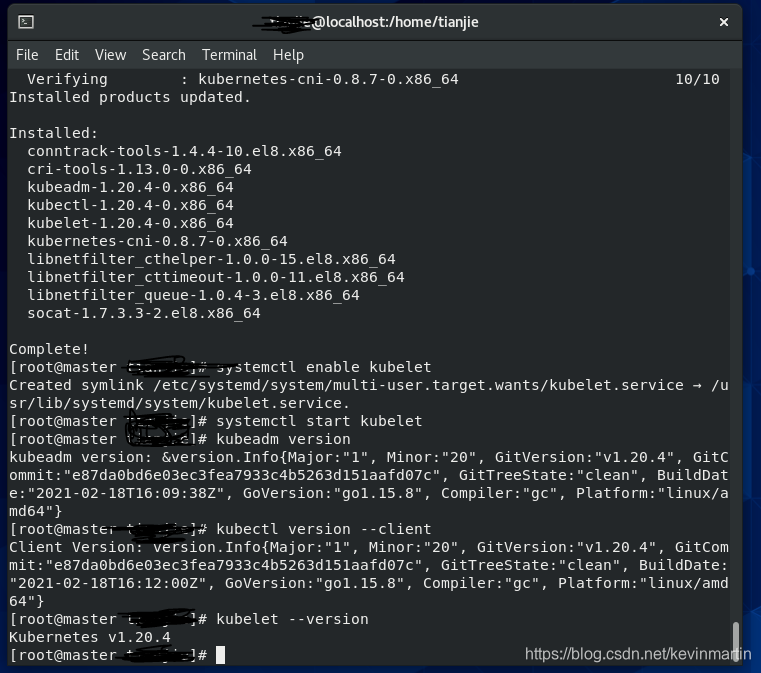
Task: Open the File menu
Action: pos(27,55)
